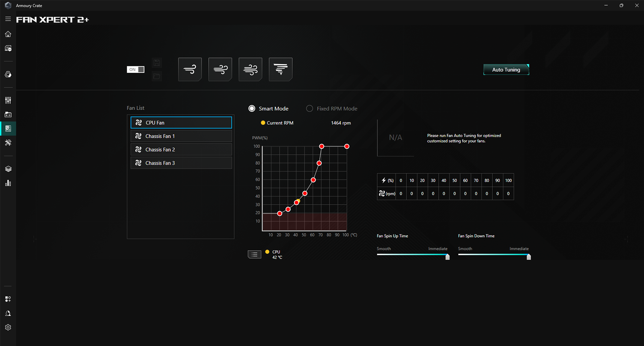Click the Smooth label under Fan Spin Down Time

(x=465, y=249)
